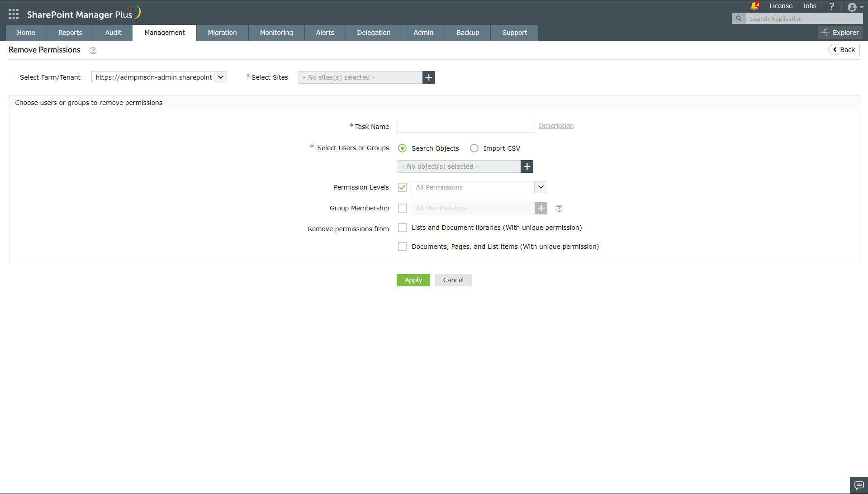Switch to the Audit tab

(x=113, y=33)
